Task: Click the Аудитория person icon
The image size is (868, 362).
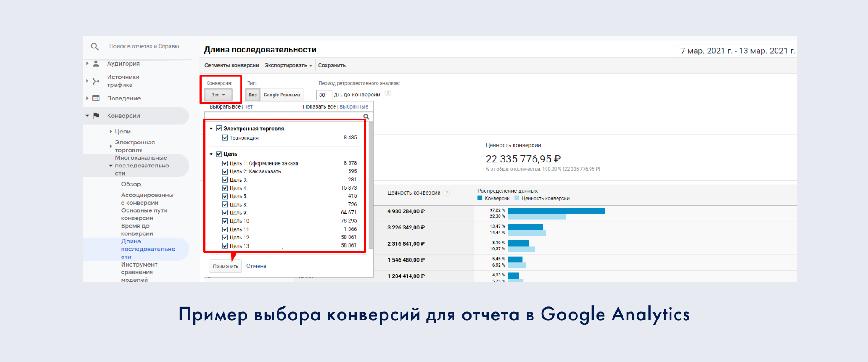Action: [x=96, y=64]
